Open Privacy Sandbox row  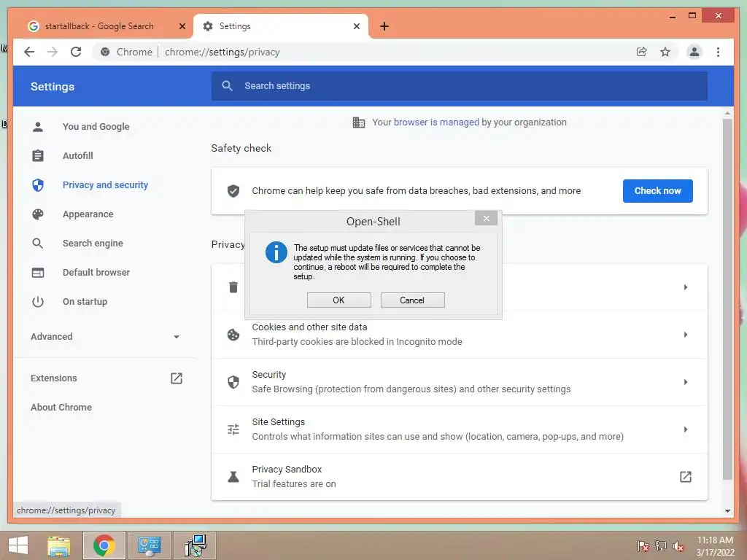point(460,477)
